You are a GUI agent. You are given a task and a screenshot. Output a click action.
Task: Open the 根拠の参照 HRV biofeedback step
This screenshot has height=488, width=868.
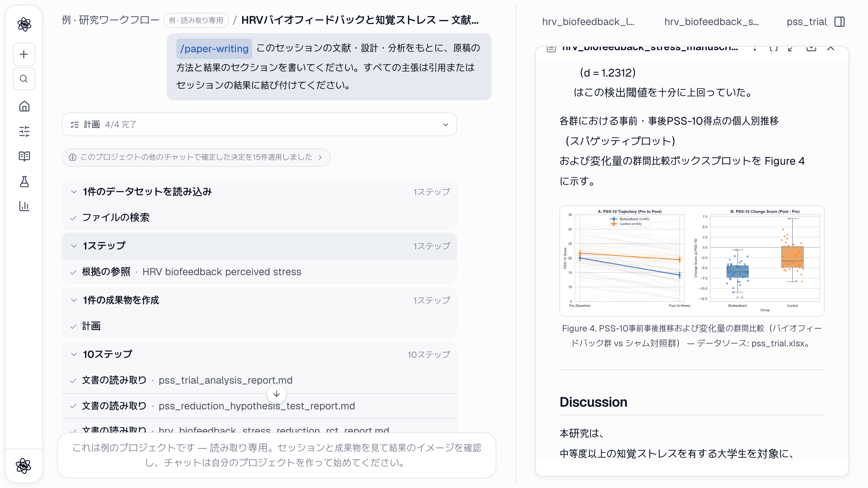point(259,272)
